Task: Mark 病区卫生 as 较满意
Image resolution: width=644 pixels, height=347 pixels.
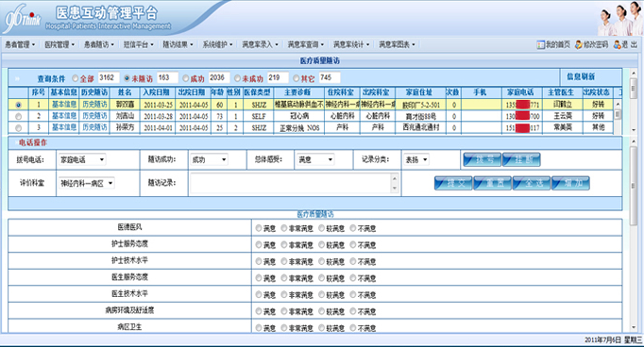Action: point(322,328)
